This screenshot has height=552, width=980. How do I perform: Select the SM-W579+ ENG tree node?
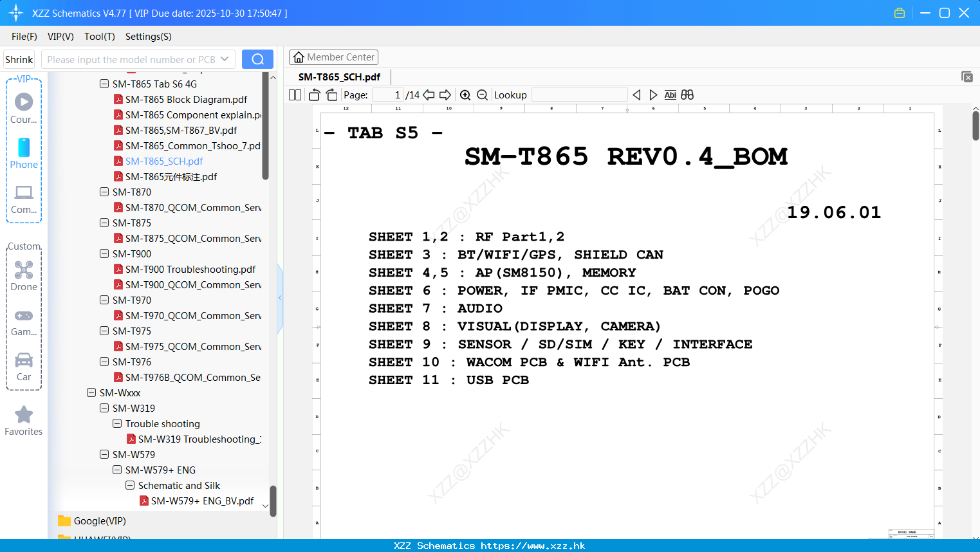click(160, 470)
